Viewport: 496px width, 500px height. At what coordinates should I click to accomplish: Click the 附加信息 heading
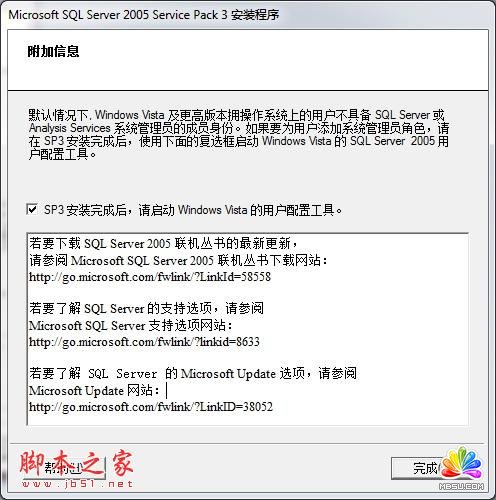click(x=53, y=51)
